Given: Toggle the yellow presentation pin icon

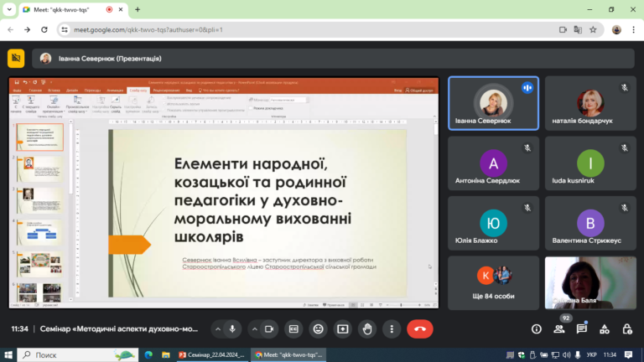Looking at the screenshot, I should coord(16,59).
